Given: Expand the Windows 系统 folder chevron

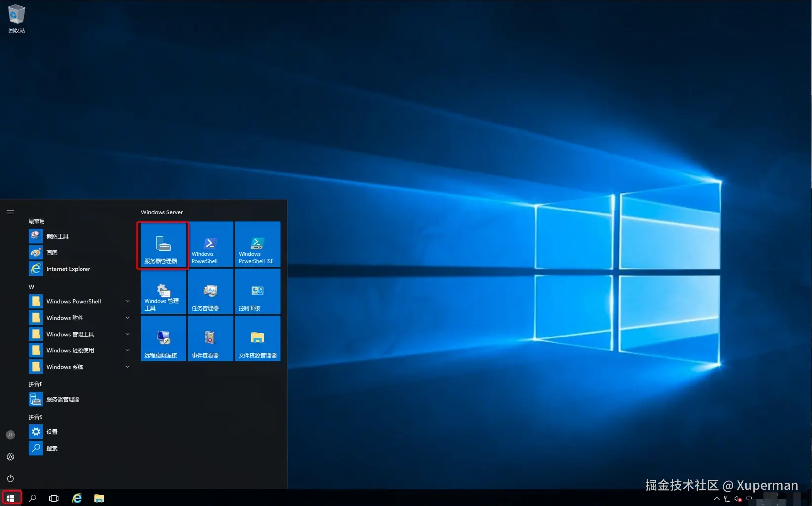Looking at the screenshot, I should tap(128, 367).
